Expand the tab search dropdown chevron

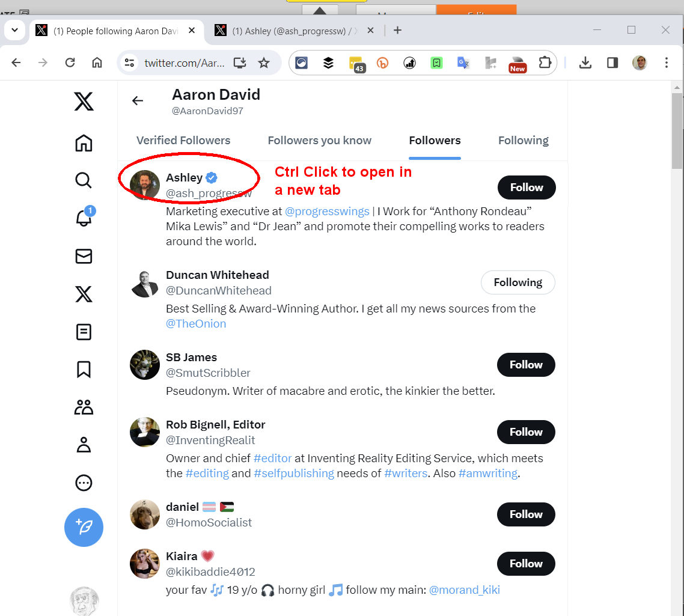(15, 30)
